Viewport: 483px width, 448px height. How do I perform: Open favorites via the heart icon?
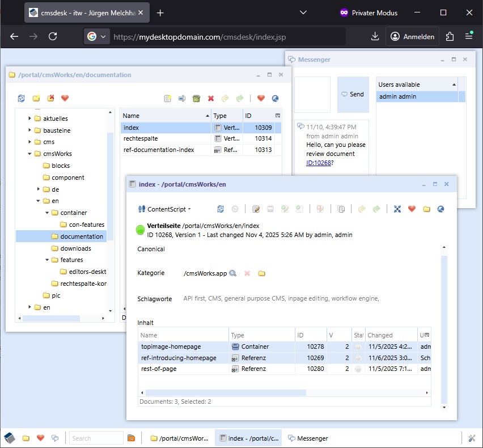point(65,98)
